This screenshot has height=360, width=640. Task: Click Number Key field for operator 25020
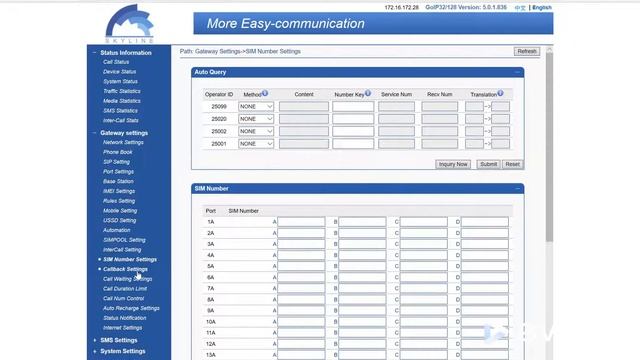point(353,119)
